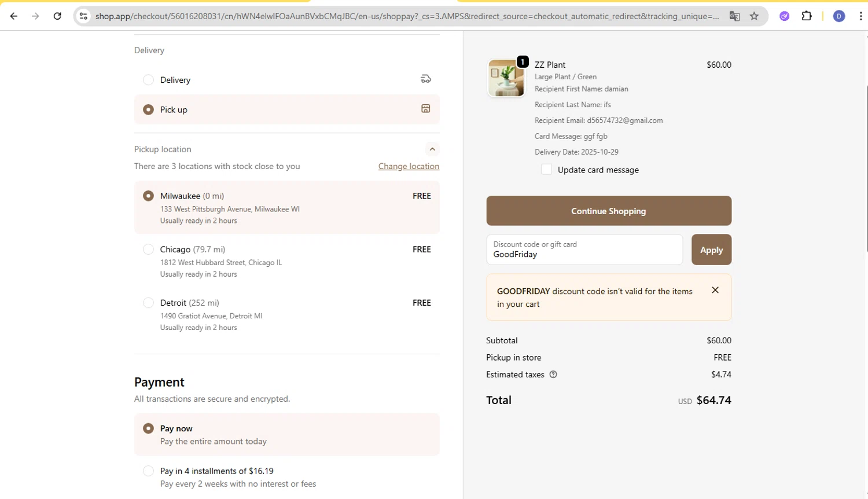The width and height of the screenshot is (868, 499).
Task: Reload the checkout page
Action: click(x=57, y=16)
